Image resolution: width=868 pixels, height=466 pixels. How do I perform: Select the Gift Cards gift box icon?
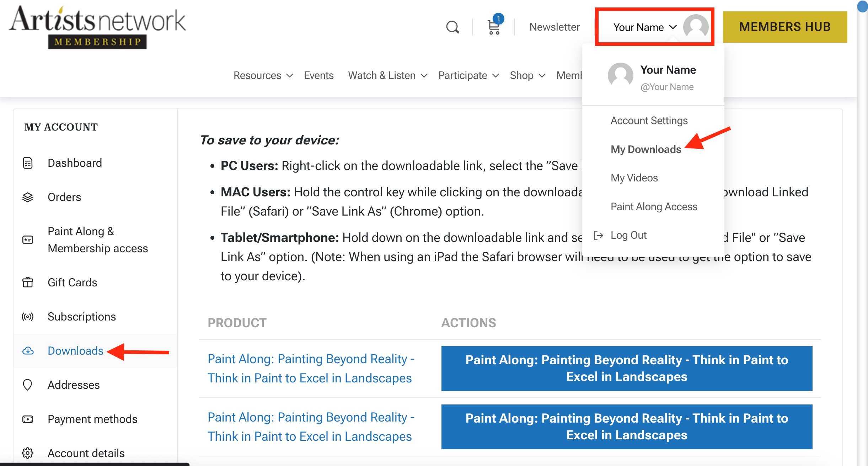pos(27,282)
